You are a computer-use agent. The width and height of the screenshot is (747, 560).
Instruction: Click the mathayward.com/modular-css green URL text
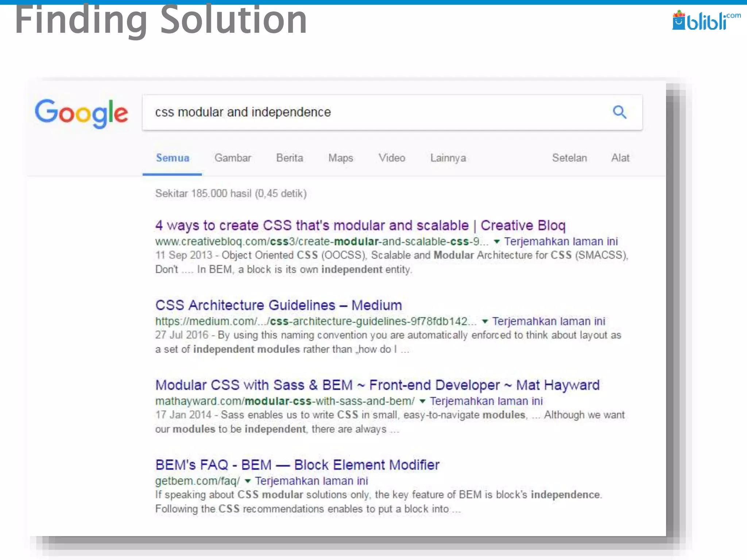tap(285, 401)
